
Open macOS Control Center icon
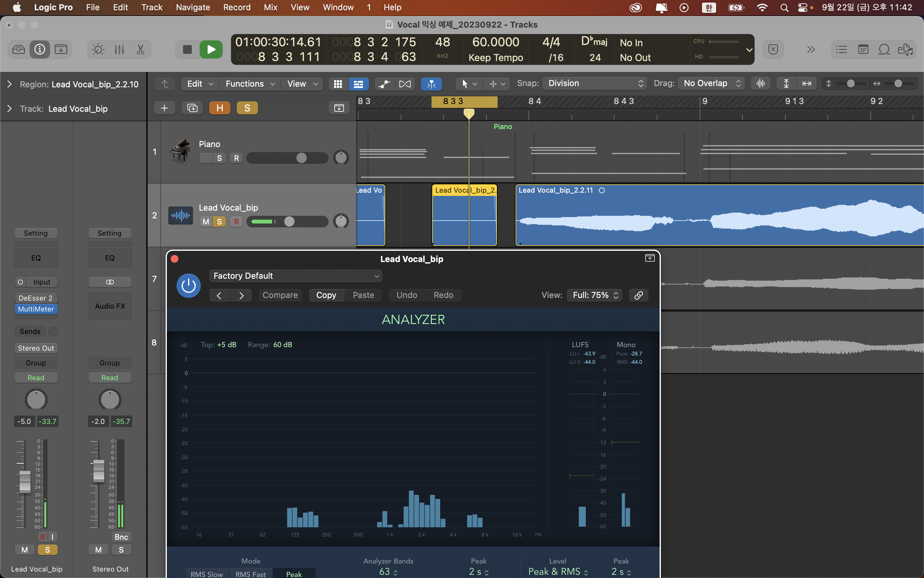[x=803, y=8]
